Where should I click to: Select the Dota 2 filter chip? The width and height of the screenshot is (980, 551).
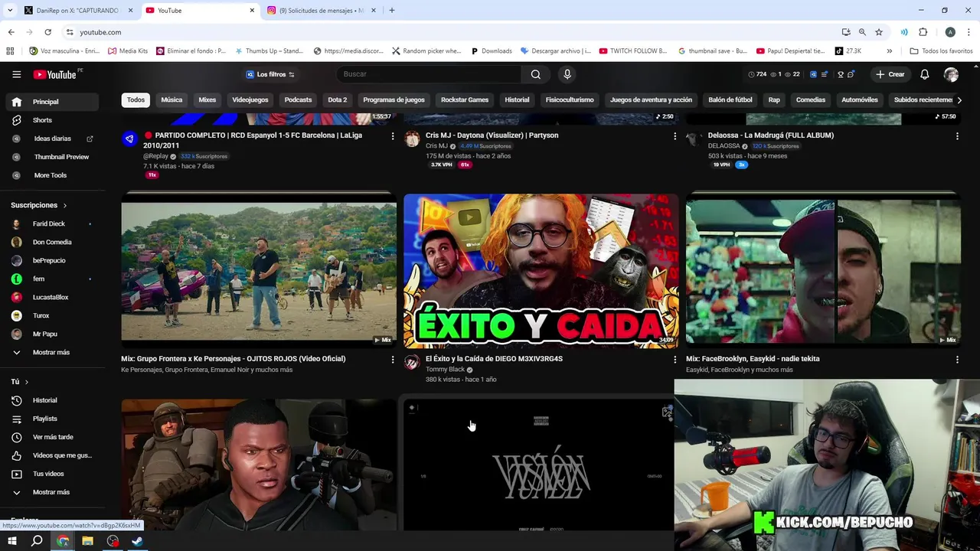(x=338, y=100)
